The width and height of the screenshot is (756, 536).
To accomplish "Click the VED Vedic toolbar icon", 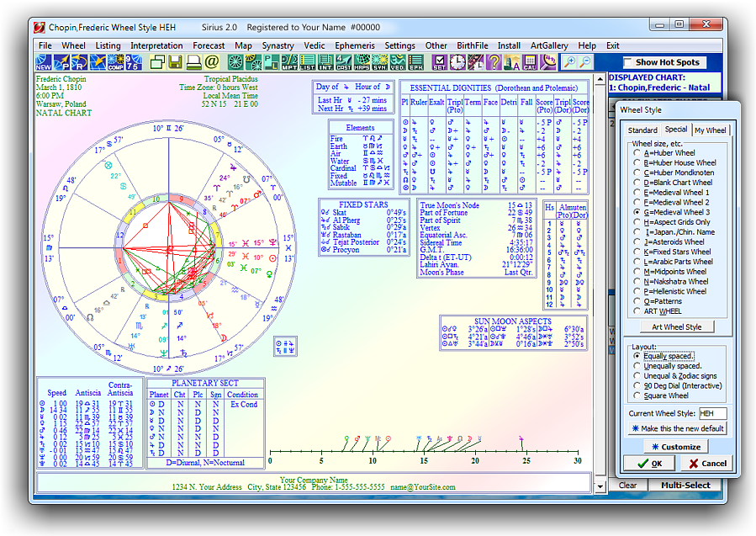I will click(x=398, y=62).
